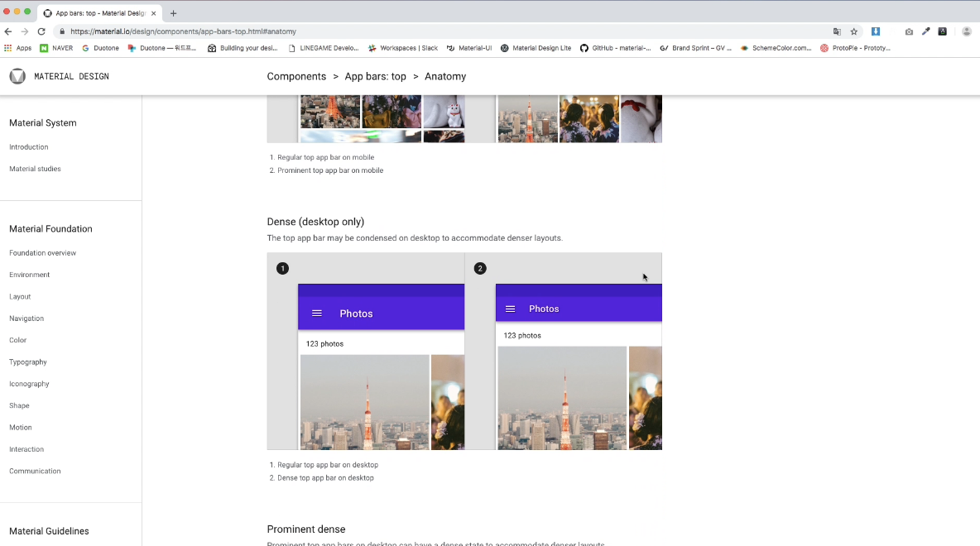Screen dimensions: 980x546
Task: Open the Material Design Lite bookmark
Action: pos(536,48)
